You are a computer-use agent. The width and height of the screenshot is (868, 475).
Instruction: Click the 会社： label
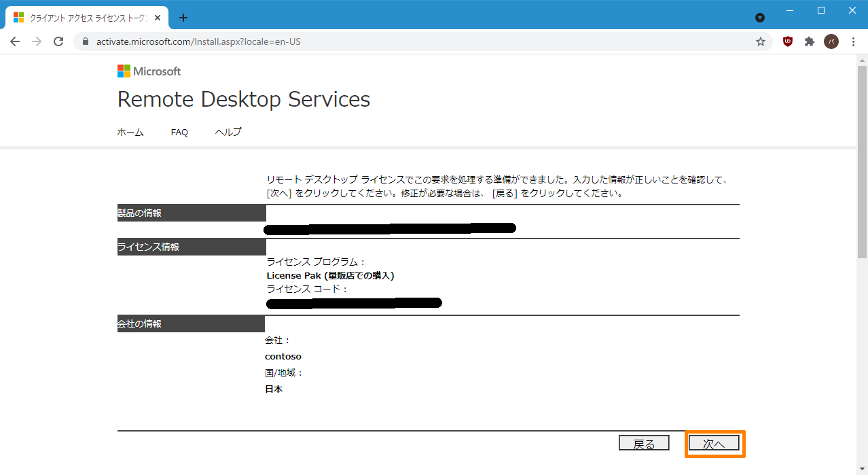278,340
